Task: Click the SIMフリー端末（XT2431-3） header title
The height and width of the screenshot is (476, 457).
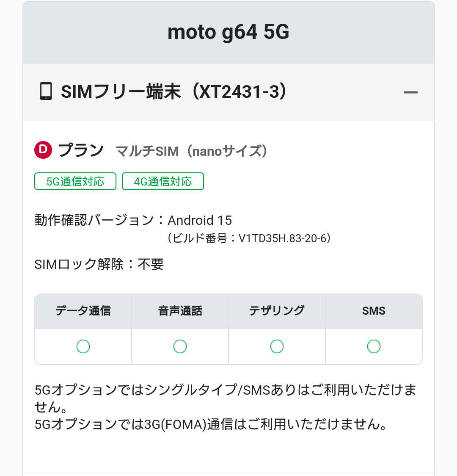Action: tap(174, 92)
